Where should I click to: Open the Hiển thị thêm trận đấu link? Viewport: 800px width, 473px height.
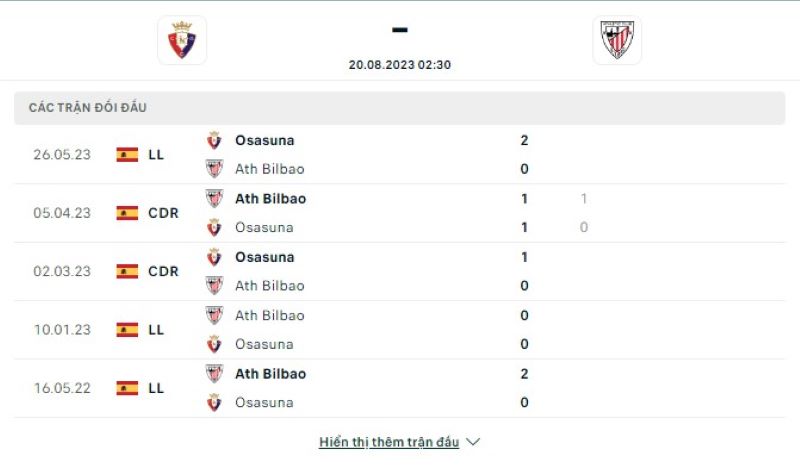coord(389,442)
